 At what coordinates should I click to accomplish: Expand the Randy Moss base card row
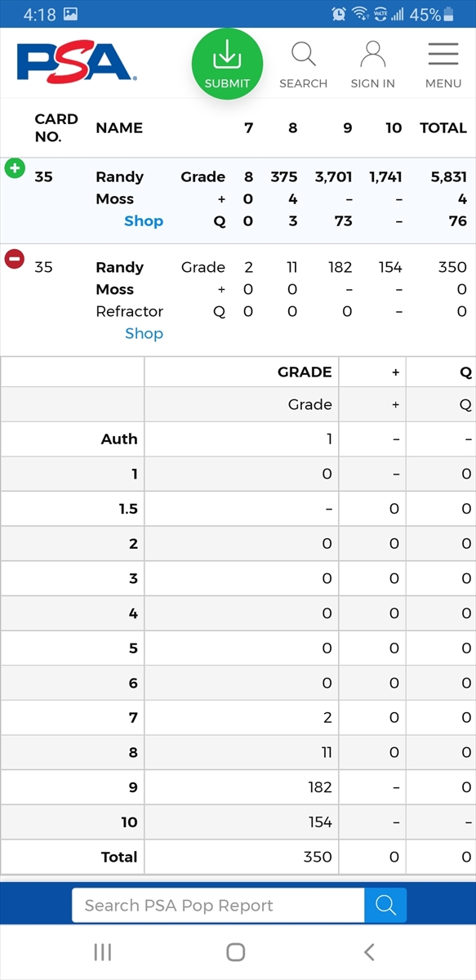15,169
